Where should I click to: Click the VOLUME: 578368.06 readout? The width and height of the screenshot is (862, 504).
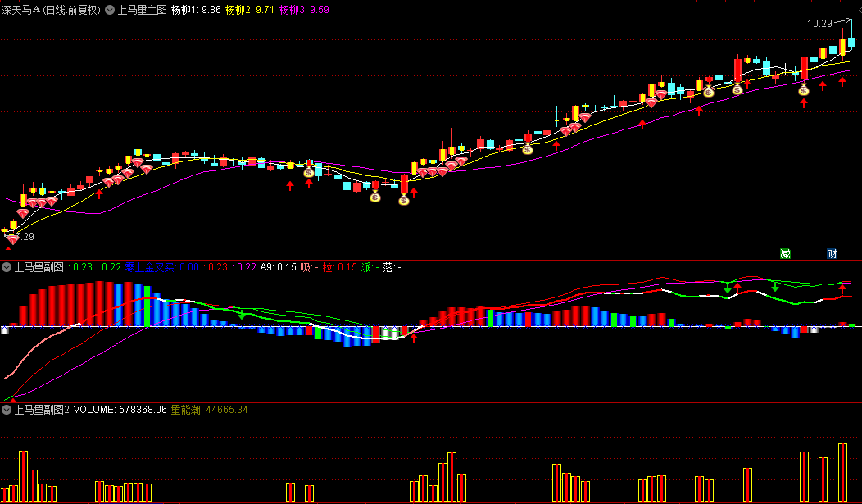pos(120,410)
